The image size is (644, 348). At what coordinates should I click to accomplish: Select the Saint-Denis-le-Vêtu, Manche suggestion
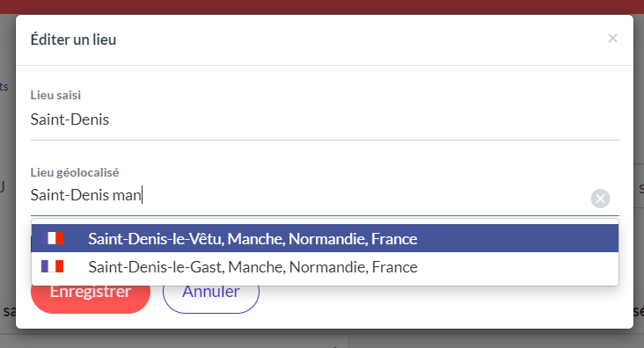pos(325,238)
